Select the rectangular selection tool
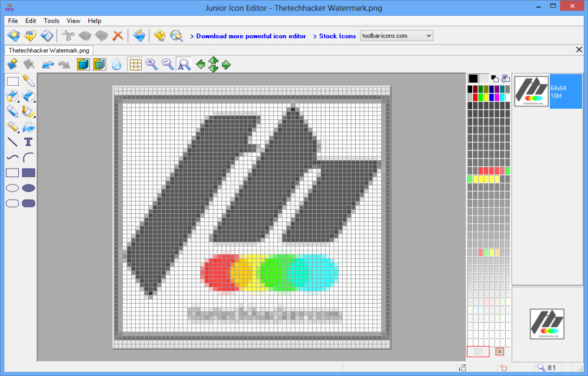The image size is (588, 376). tap(12, 81)
